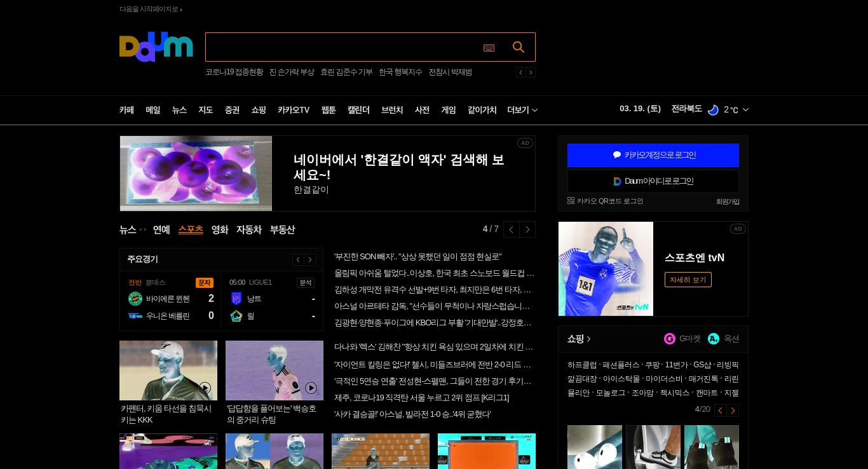Open headline about 김하성 개막전 유격수
The width and height of the screenshot is (868, 469).
[433, 290]
